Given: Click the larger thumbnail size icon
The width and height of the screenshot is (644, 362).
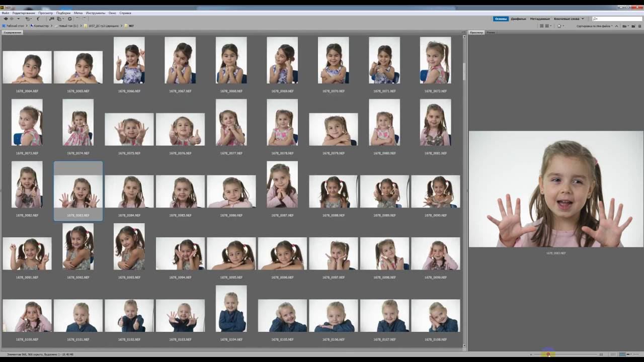Looking at the screenshot, I should tap(601, 354).
